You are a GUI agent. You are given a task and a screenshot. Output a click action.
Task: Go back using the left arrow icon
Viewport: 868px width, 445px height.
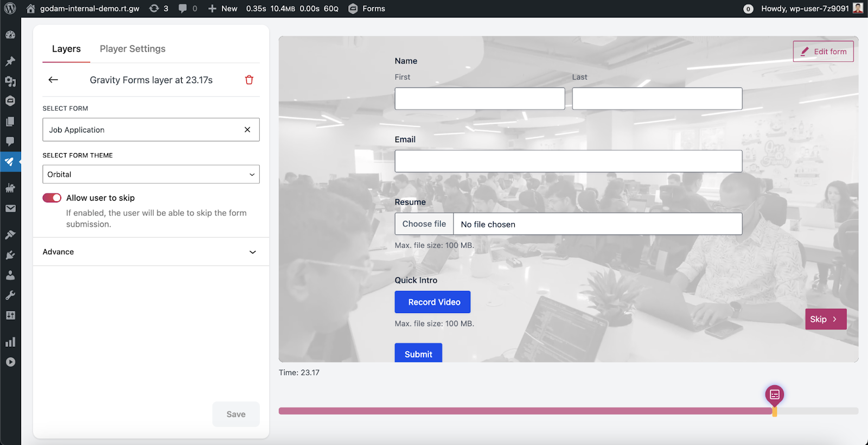(53, 80)
